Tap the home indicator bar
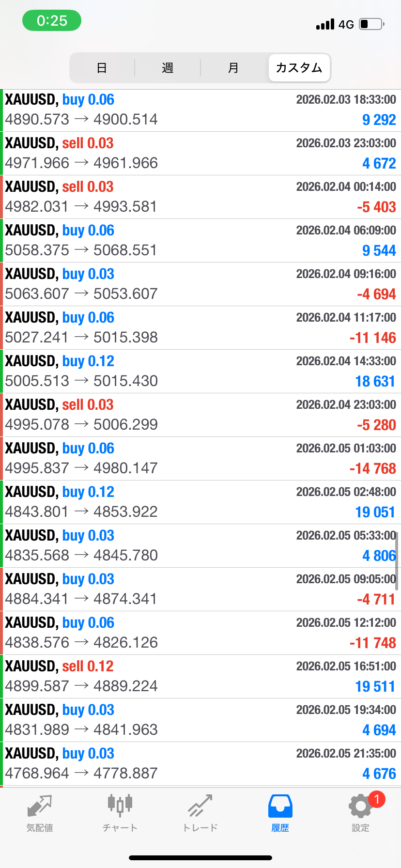401x868 pixels. [x=200, y=858]
